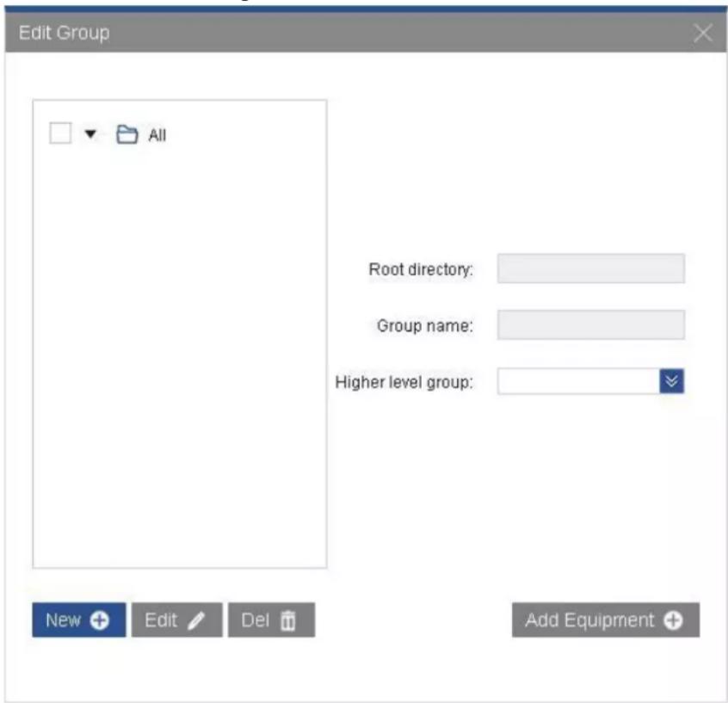Click the Group name field
Screen dimensions: 728x703
[x=590, y=324]
